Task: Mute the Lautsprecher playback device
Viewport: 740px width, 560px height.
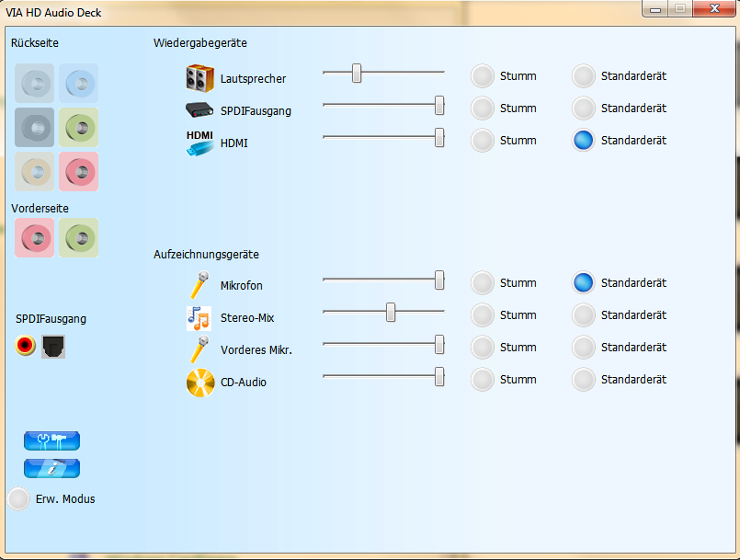Action: click(x=483, y=76)
